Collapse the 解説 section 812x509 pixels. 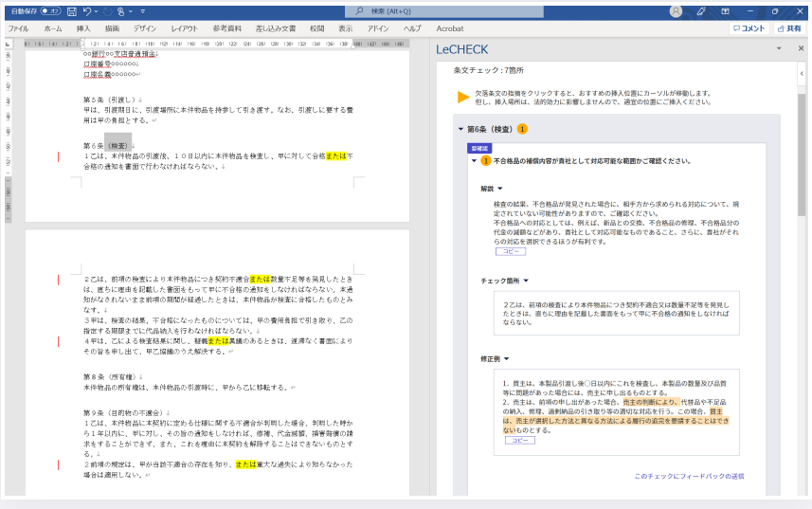click(x=499, y=189)
